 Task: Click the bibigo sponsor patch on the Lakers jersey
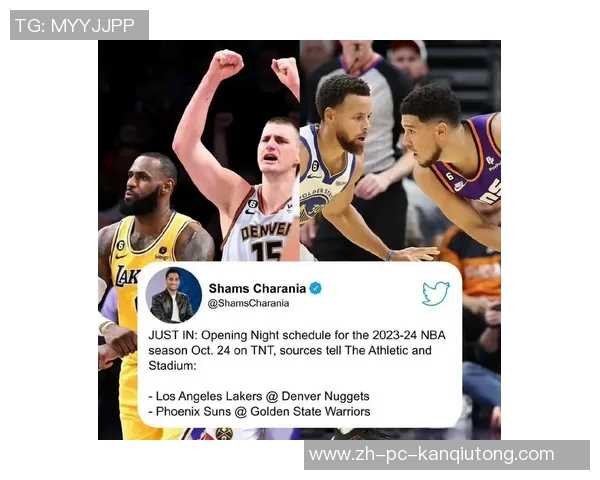(163, 253)
